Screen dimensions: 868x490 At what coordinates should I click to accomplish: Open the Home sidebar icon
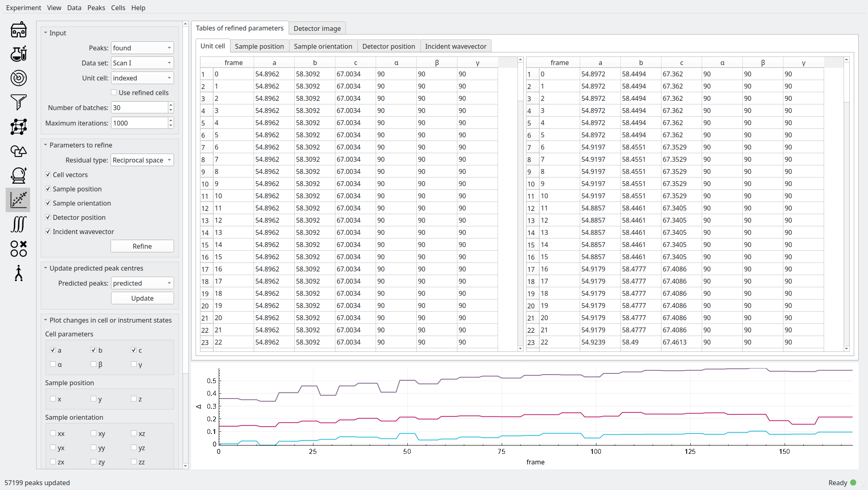18,30
